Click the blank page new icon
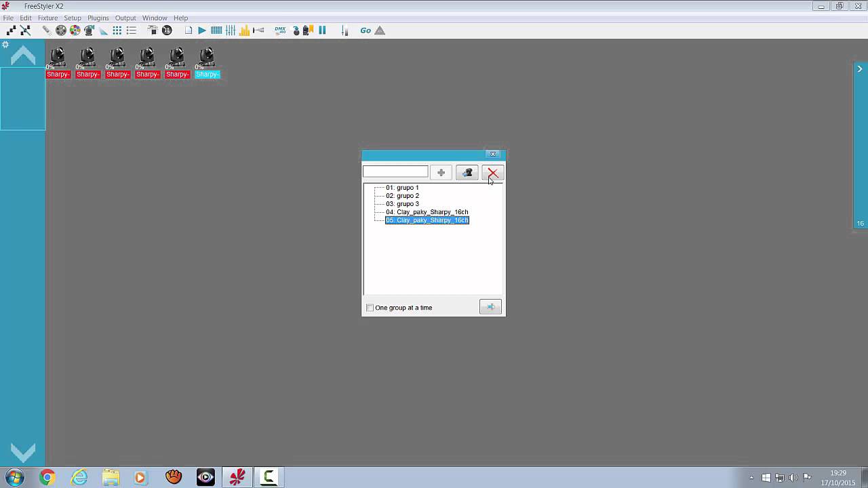 [x=189, y=30]
